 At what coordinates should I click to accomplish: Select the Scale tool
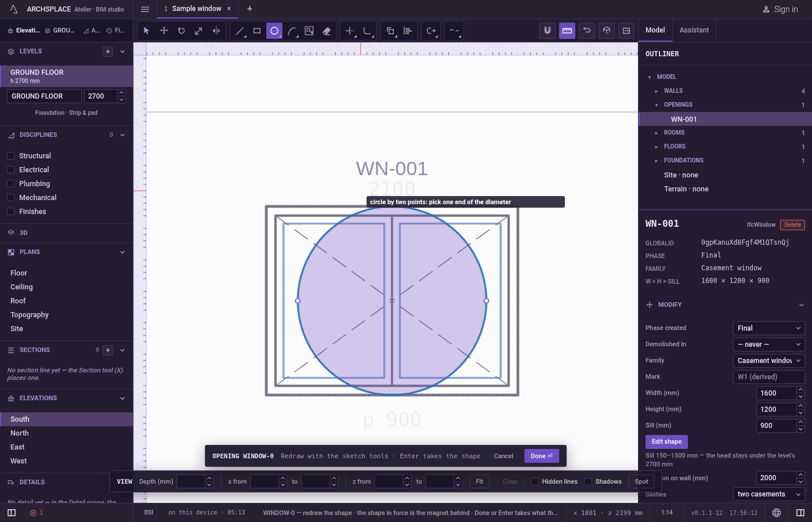(x=199, y=31)
